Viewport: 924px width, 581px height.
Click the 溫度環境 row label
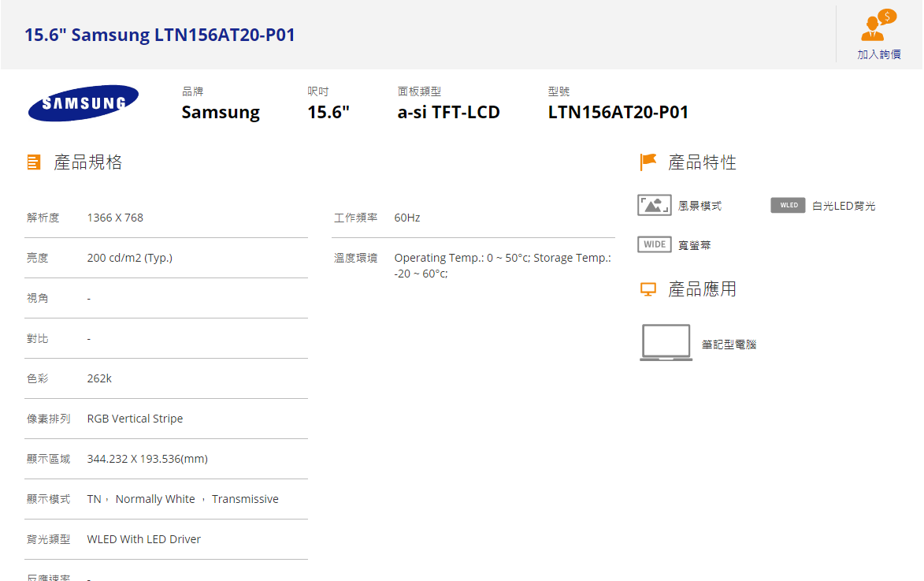click(356, 258)
